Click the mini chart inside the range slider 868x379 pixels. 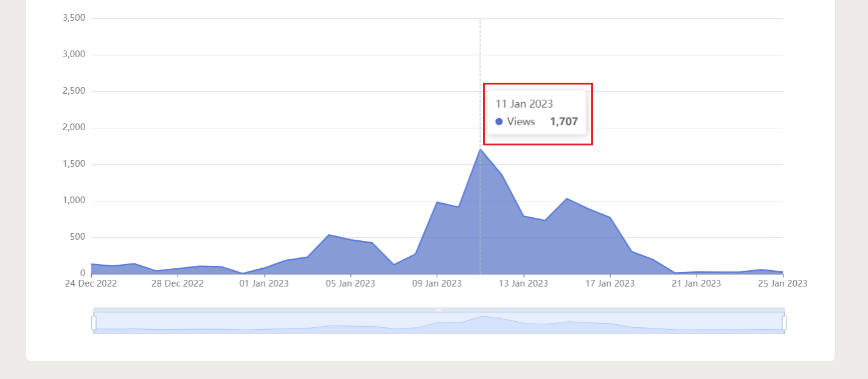point(439,323)
